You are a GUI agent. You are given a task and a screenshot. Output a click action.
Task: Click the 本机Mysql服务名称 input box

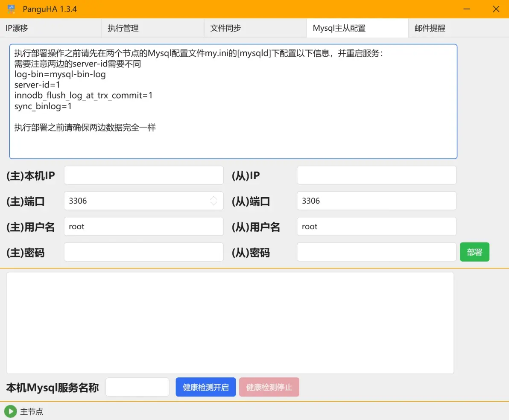(137, 387)
